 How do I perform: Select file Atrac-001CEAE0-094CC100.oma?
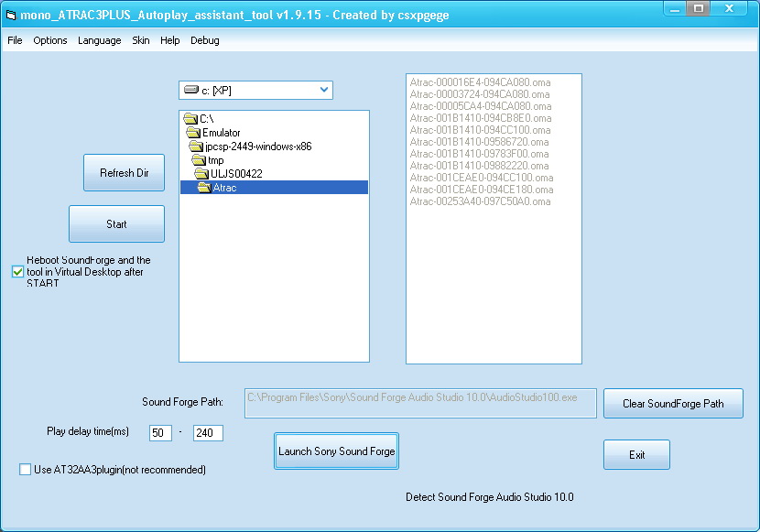(x=482, y=178)
